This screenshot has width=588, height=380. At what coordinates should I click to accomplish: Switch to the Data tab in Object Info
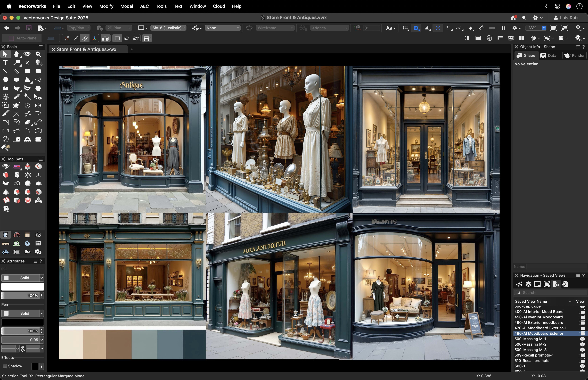click(x=548, y=55)
